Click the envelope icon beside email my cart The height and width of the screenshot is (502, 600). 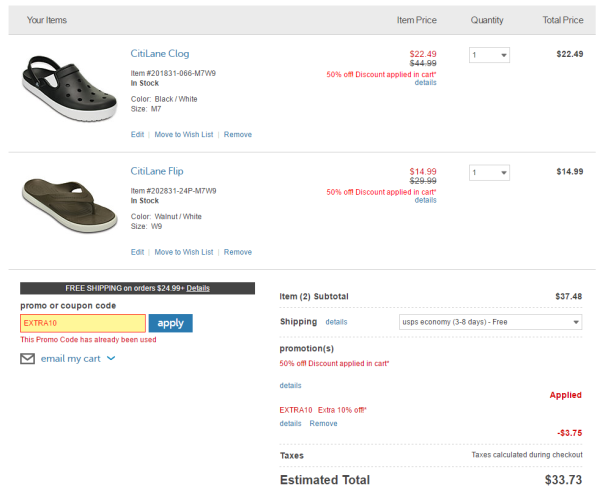(27, 359)
